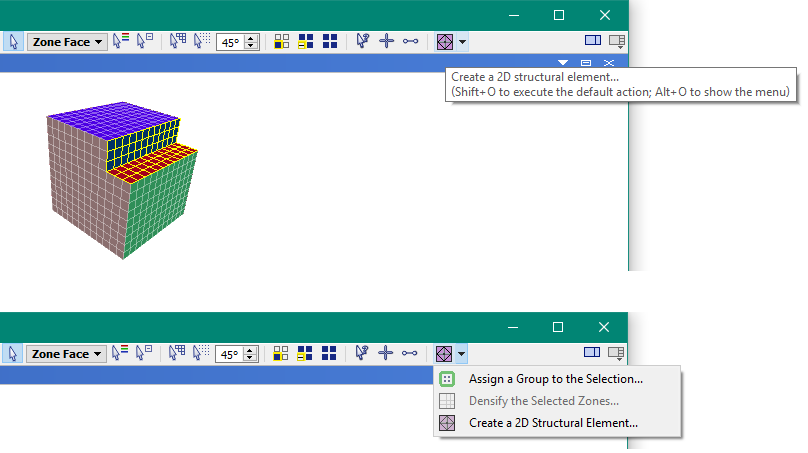The height and width of the screenshot is (453, 808).
Task: Click the four-blue-squares selection icon in open-menu window
Action: pos(329,354)
